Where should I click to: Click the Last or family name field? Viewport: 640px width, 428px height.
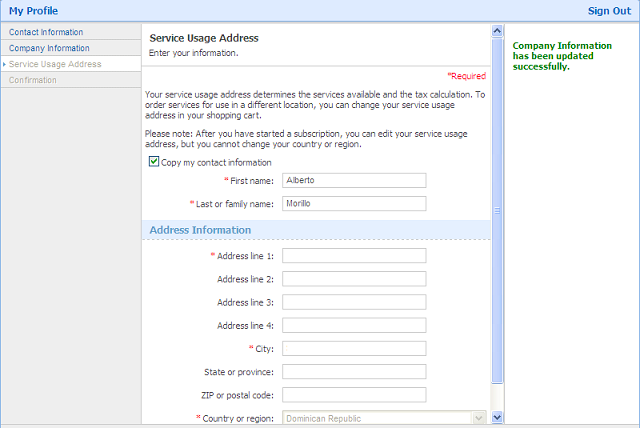[354, 204]
